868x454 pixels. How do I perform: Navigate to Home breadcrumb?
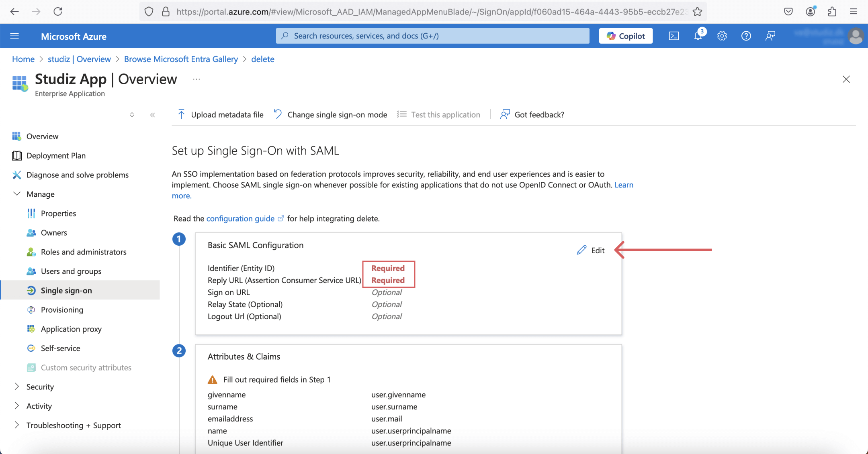pyautogui.click(x=23, y=59)
